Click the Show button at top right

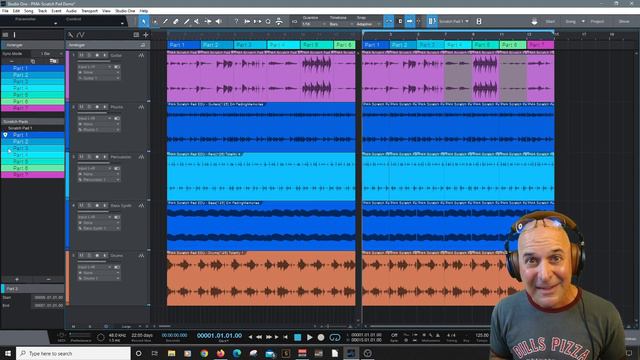(624, 21)
